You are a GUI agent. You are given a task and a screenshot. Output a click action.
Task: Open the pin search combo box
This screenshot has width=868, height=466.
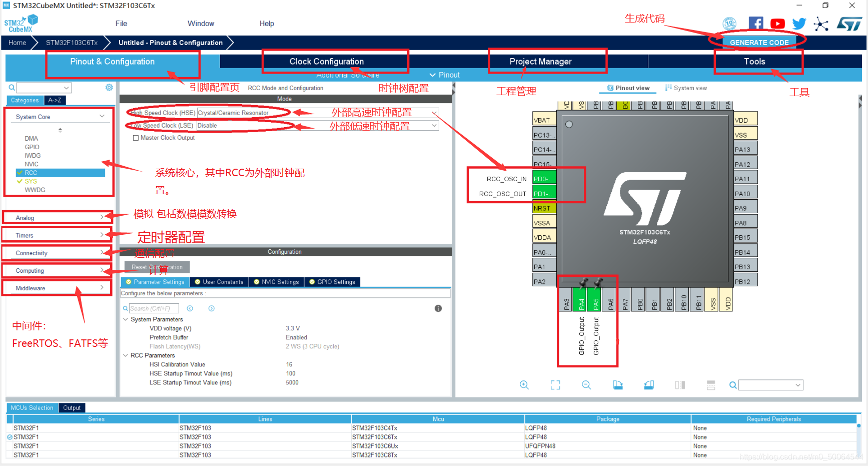(770, 385)
